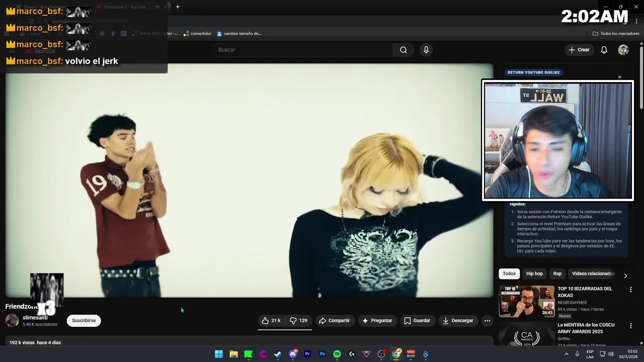Open Spotify from the taskbar

tap(337, 354)
